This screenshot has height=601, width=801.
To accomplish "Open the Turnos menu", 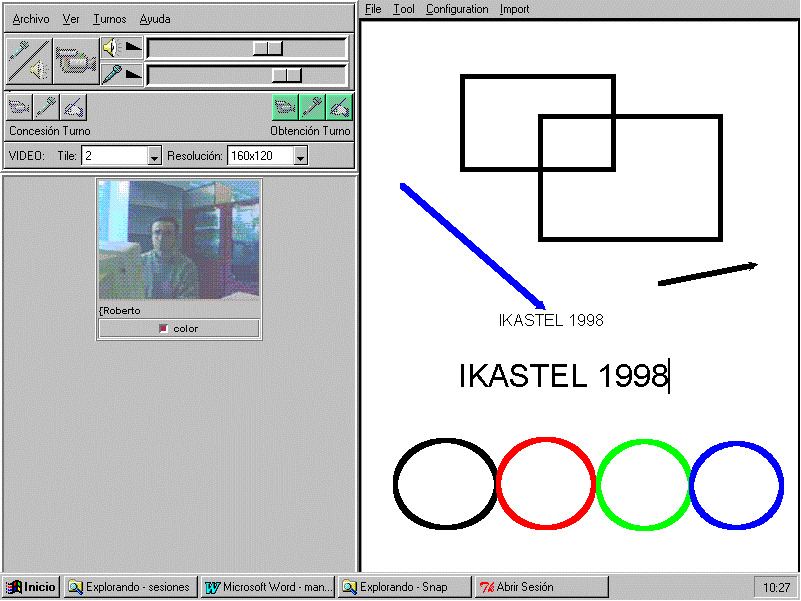I will coord(109,19).
